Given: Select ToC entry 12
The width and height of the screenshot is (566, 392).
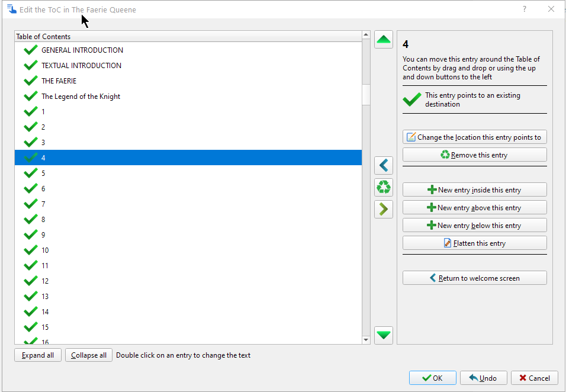Looking at the screenshot, I should [x=188, y=281].
